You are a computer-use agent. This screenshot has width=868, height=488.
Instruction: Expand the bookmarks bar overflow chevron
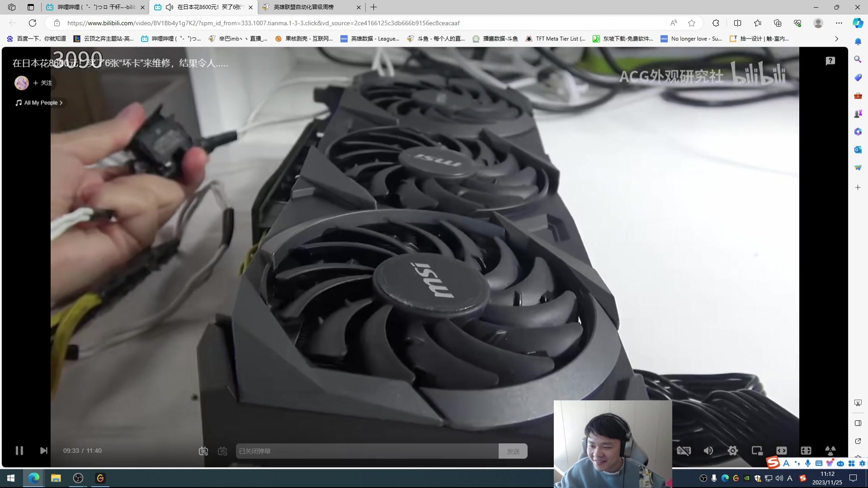(836, 39)
